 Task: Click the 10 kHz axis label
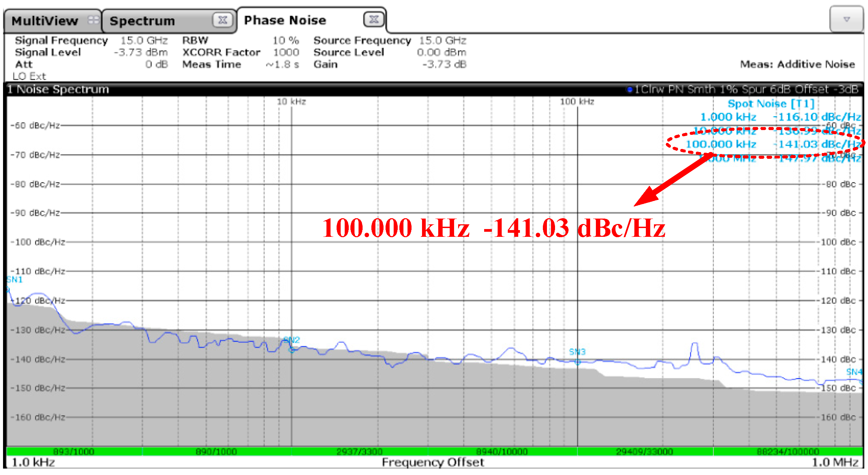291,102
